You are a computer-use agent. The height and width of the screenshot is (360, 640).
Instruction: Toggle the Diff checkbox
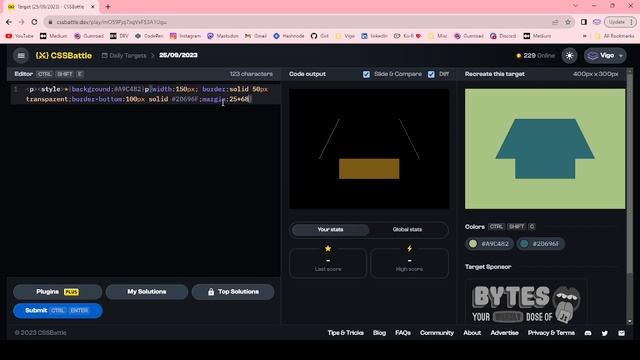tap(431, 74)
